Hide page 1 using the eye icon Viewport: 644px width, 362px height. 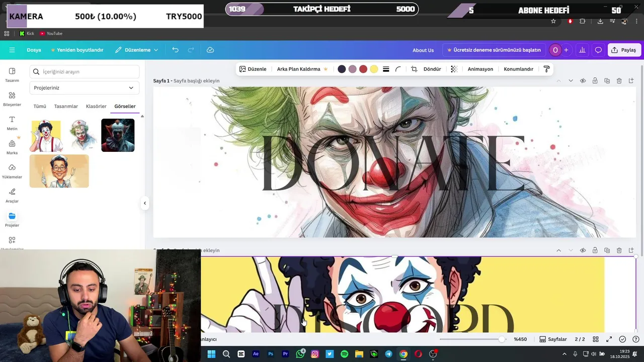(583, 80)
